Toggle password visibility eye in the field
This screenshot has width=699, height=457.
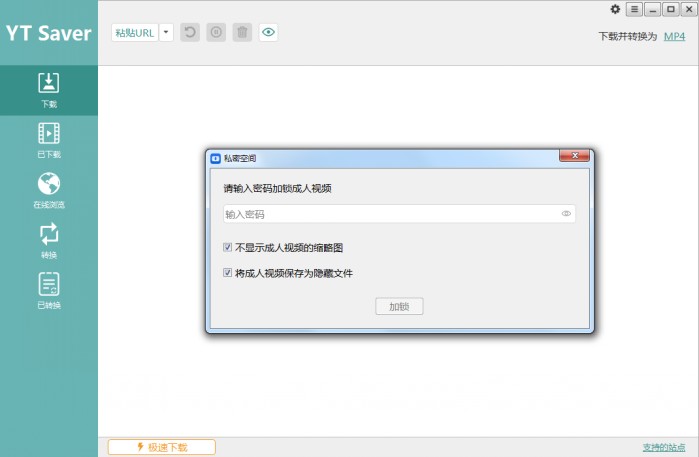(x=566, y=214)
